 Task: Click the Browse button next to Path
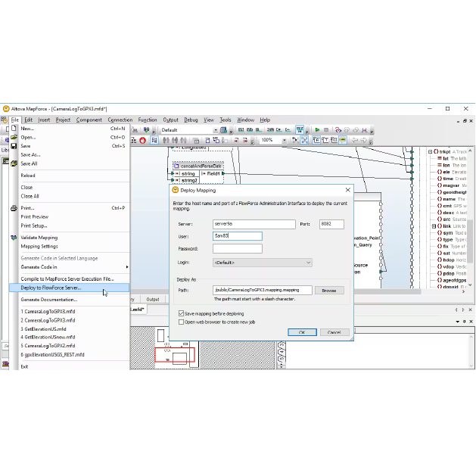click(x=329, y=291)
